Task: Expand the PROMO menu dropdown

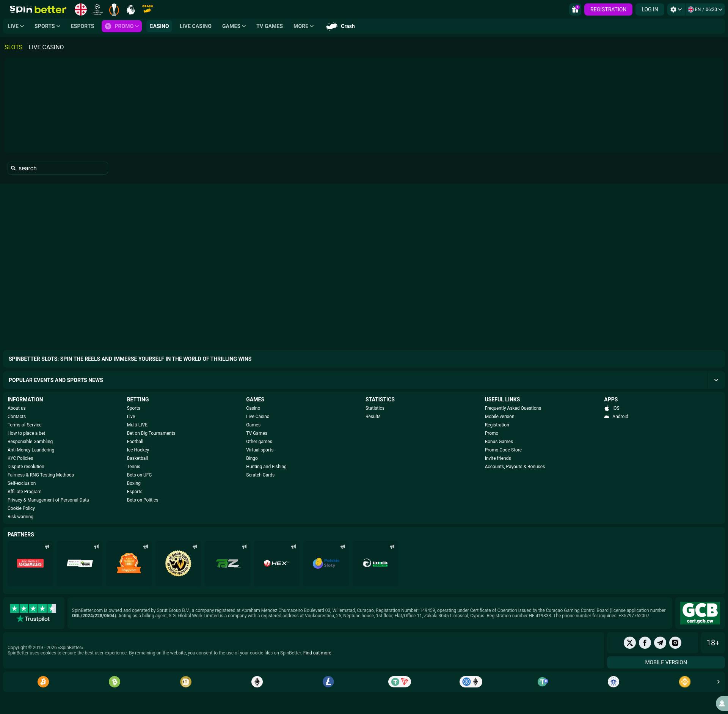Action: (122, 26)
